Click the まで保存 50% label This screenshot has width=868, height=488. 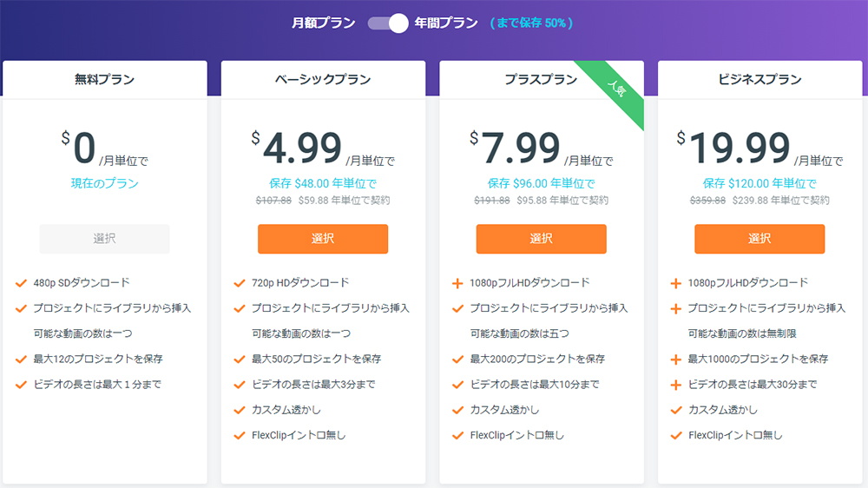pos(531,23)
